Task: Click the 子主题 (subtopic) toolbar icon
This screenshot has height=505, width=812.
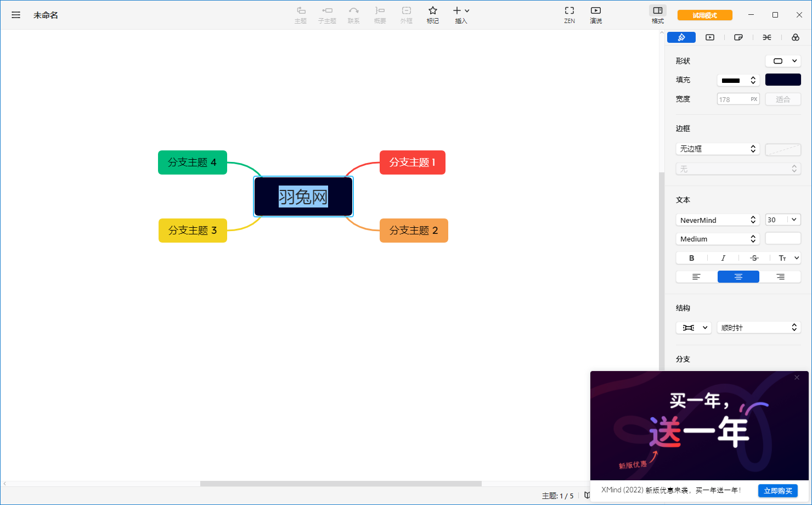Action: tap(327, 15)
